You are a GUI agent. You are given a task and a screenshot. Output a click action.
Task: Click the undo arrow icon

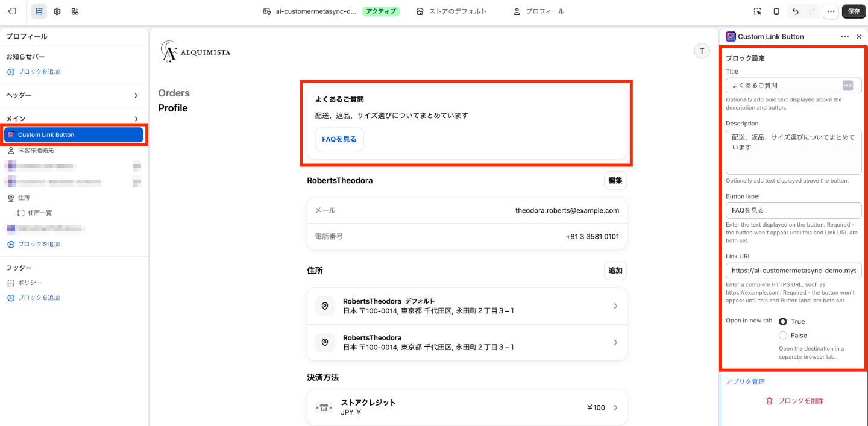[796, 11]
